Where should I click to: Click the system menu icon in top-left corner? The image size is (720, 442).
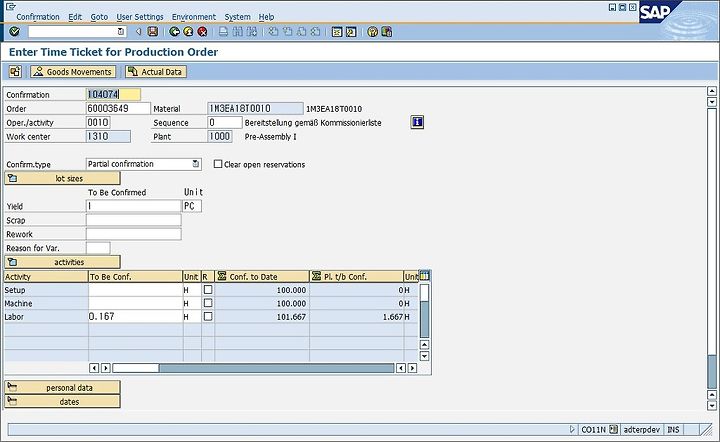(10, 6)
